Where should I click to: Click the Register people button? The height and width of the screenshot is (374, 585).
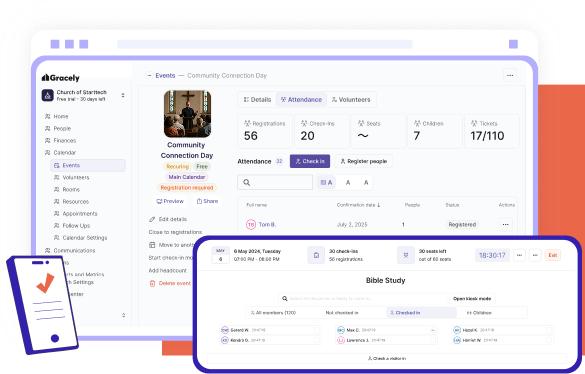click(363, 161)
